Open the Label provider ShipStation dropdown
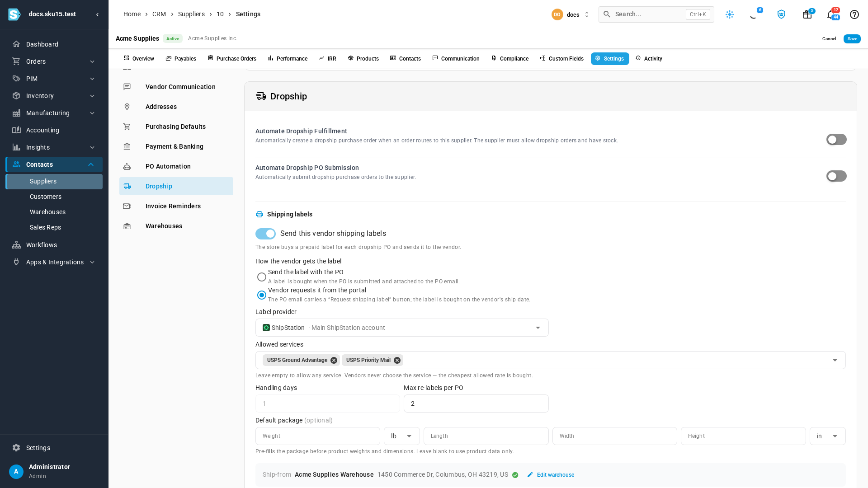Screen dimensions: 868x488 (x=402, y=328)
